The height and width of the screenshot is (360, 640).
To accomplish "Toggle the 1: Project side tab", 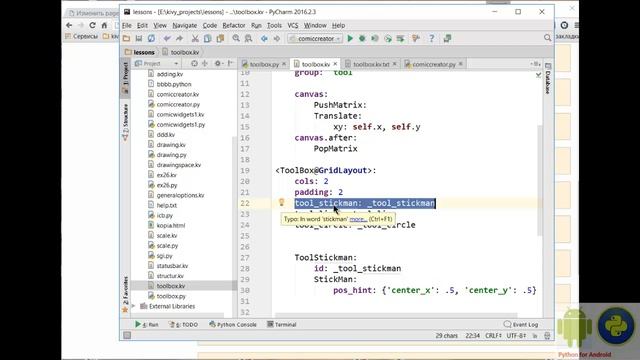I will (x=125, y=78).
